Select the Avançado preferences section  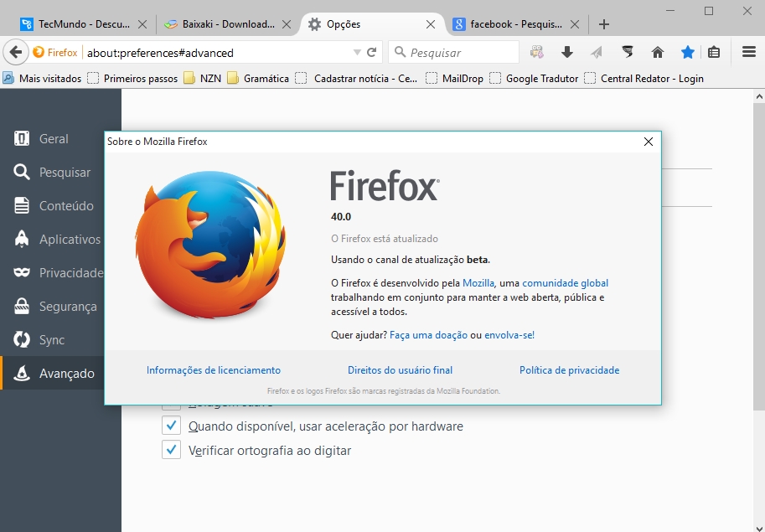52,373
